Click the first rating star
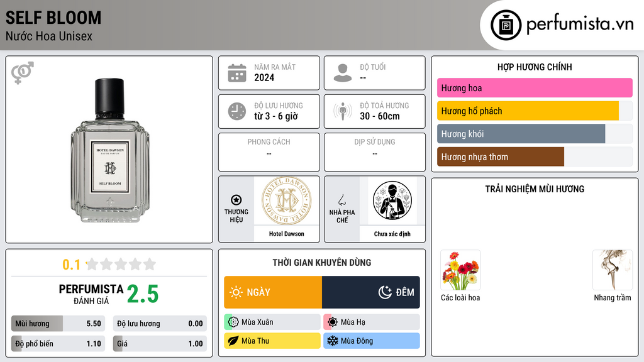Viewport: 644px width, 362px height. (x=92, y=264)
